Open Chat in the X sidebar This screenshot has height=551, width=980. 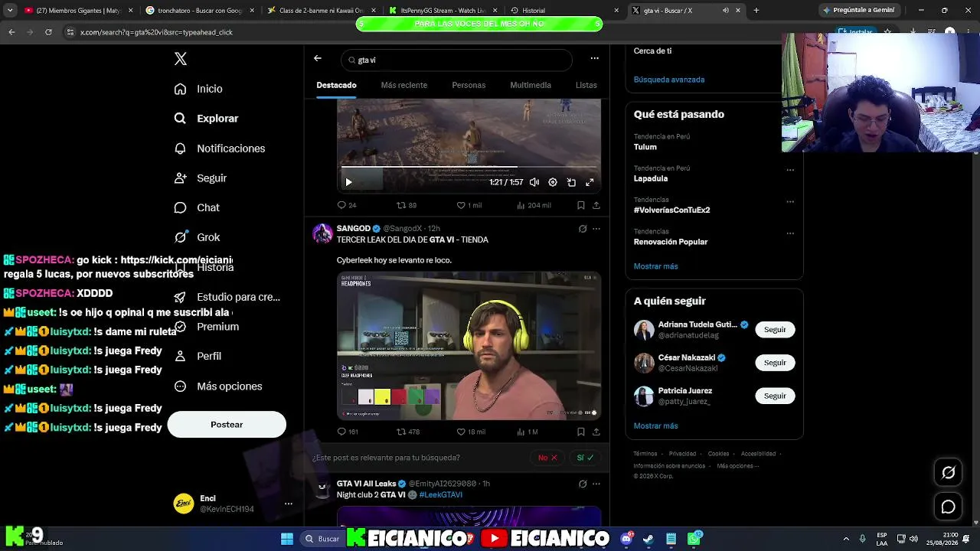(x=197, y=207)
